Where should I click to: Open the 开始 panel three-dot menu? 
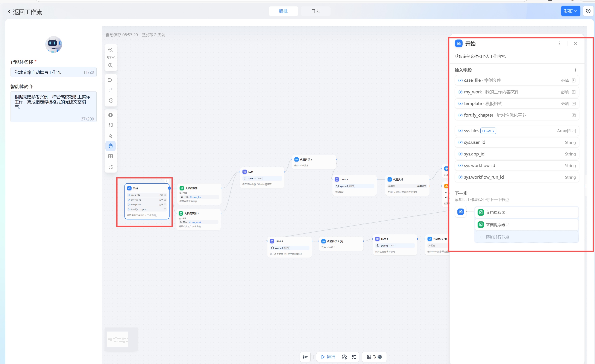(560, 43)
